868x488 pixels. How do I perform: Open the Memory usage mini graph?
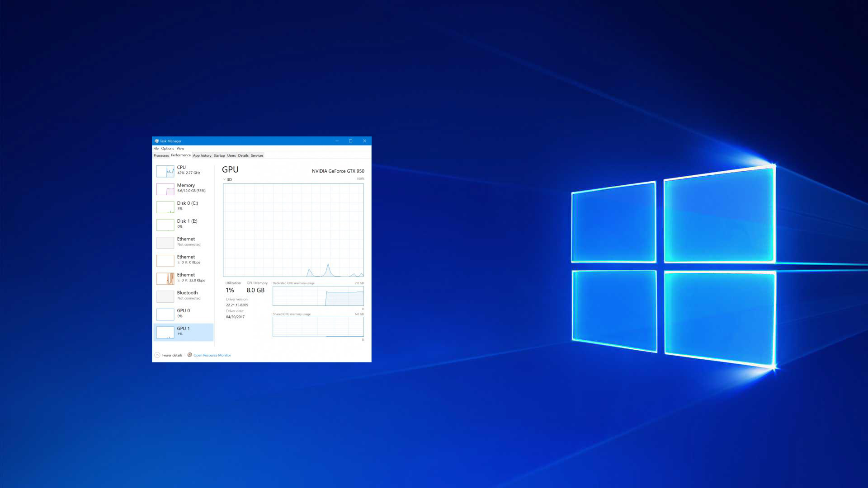point(165,189)
